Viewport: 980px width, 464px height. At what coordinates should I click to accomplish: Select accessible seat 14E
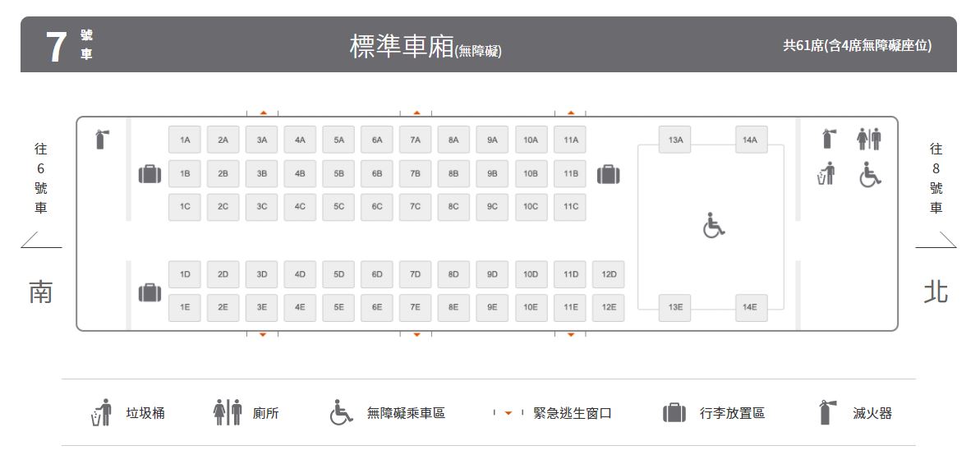[751, 308]
